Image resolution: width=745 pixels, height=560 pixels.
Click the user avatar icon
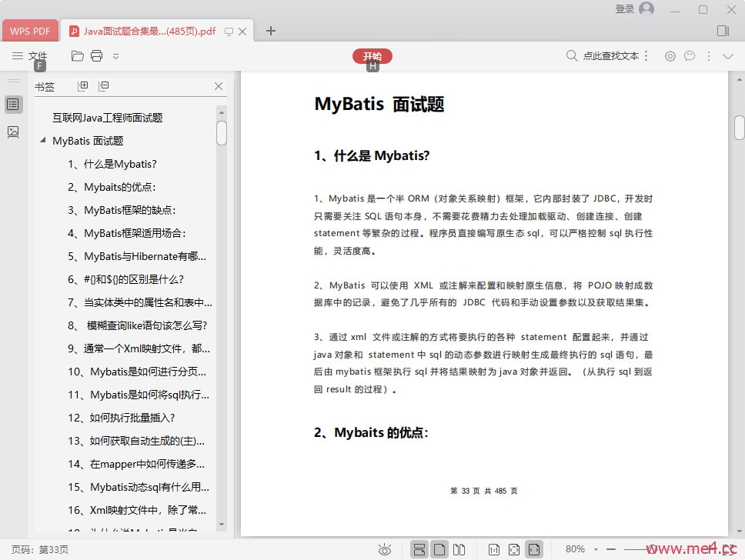(x=646, y=8)
